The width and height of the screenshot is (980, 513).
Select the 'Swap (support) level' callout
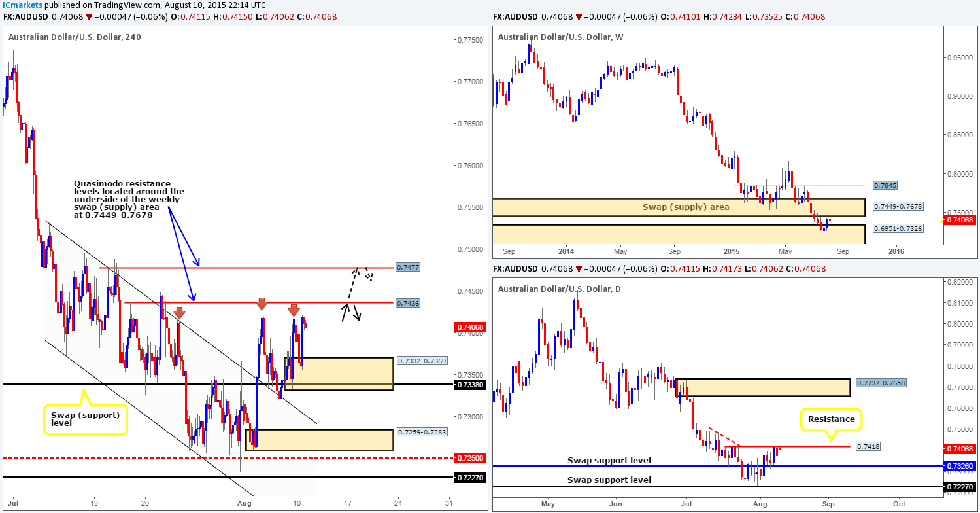coord(85,419)
